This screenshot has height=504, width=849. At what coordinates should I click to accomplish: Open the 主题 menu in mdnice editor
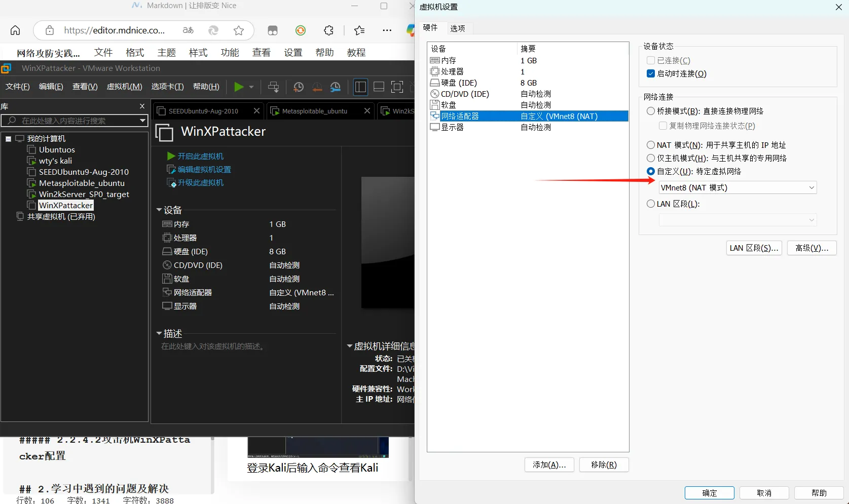(x=167, y=53)
